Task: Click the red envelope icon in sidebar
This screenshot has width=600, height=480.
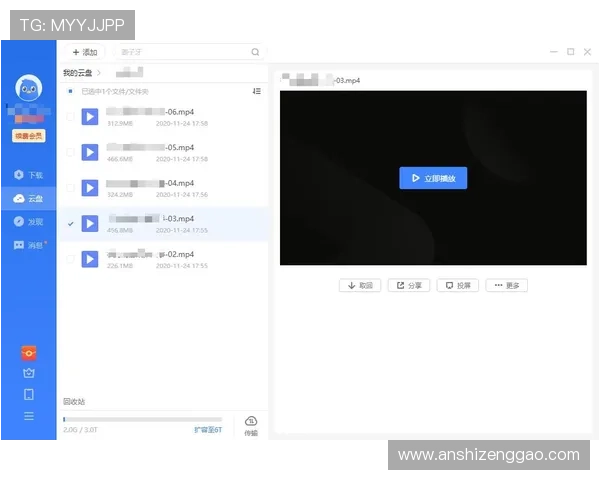Action: 28,353
